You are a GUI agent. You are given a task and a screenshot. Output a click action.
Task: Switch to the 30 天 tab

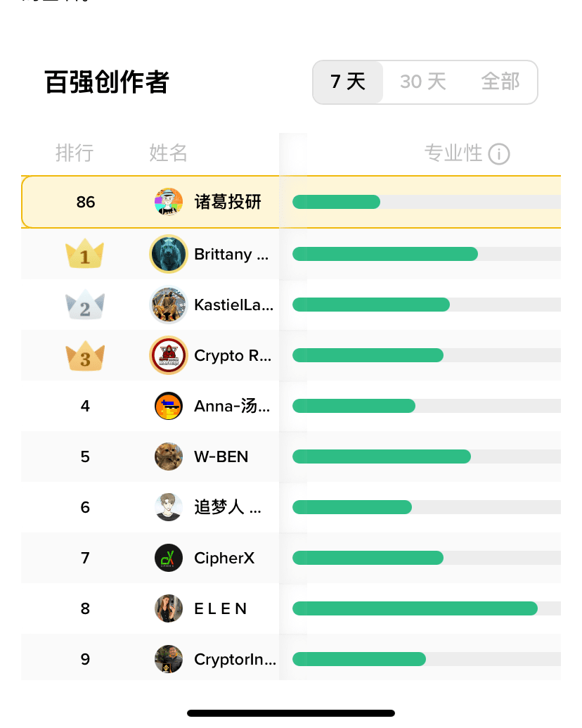423,82
